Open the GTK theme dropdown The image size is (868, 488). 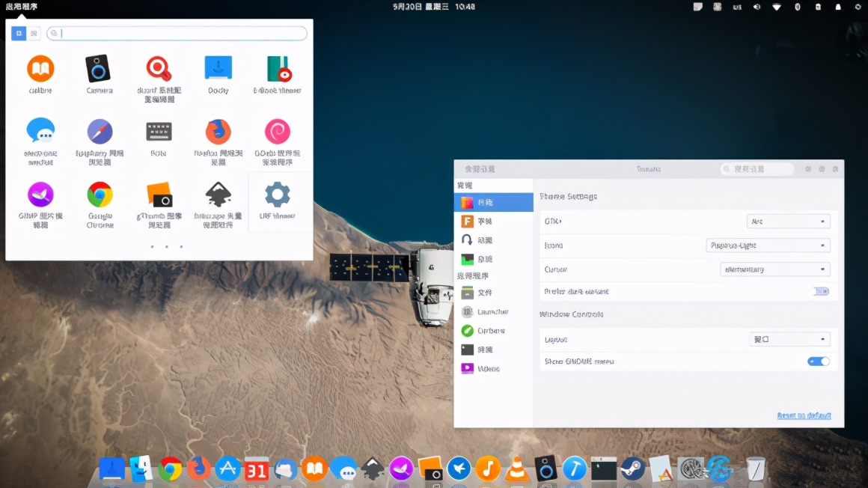pos(789,221)
